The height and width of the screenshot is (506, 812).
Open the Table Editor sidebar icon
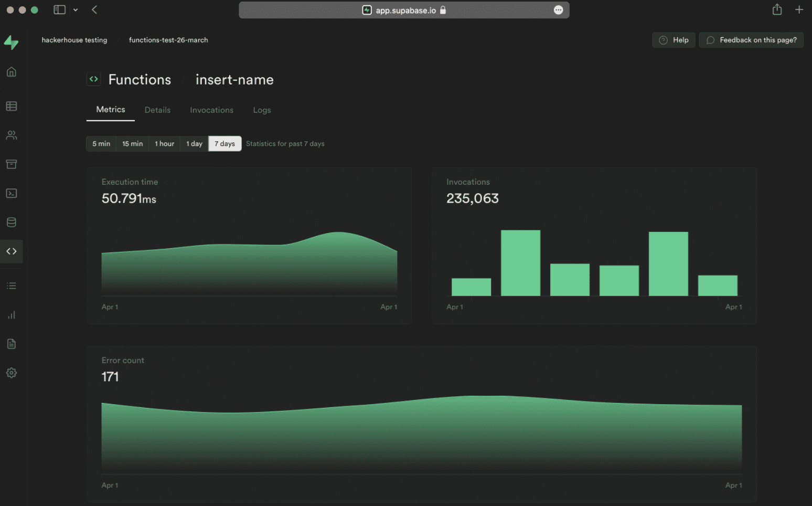point(12,106)
